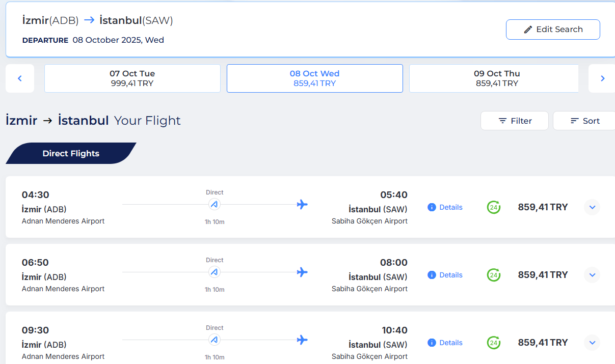The width and height of the screenshot is (615, 364).
Task: Show later dates with the right arrow
Action: pos(602,78)
